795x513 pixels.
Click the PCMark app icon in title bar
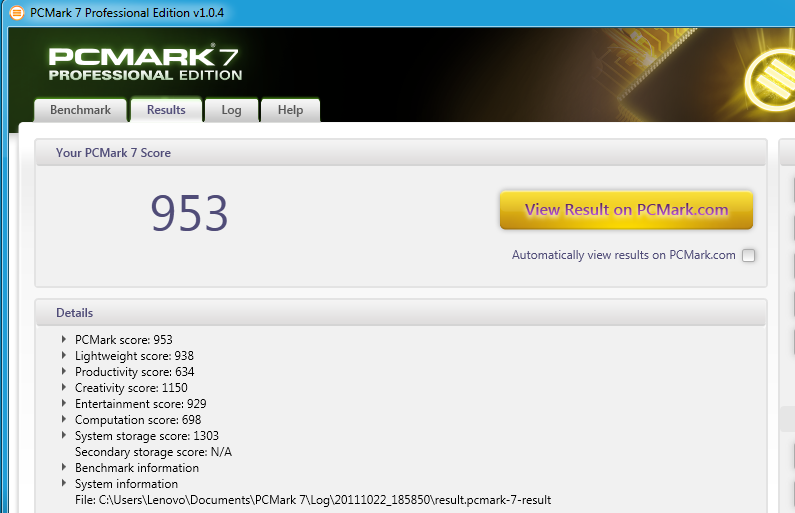coord(17,13)
